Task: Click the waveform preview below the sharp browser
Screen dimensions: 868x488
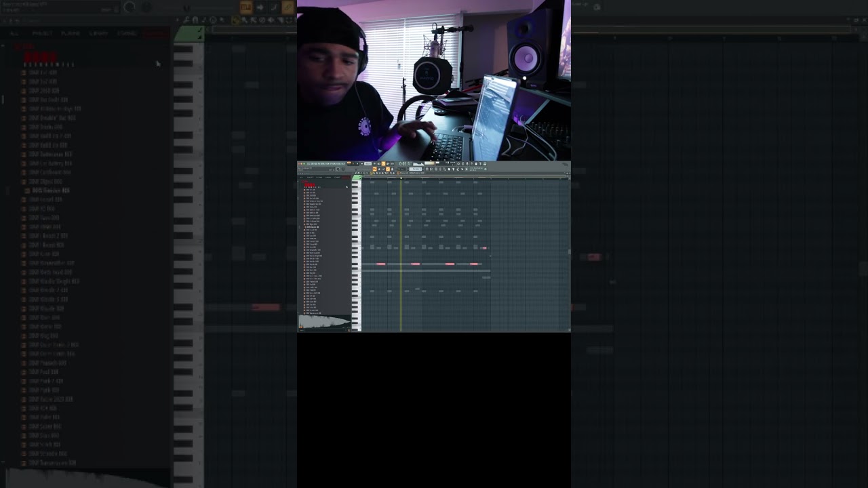Action: point(324,321)
